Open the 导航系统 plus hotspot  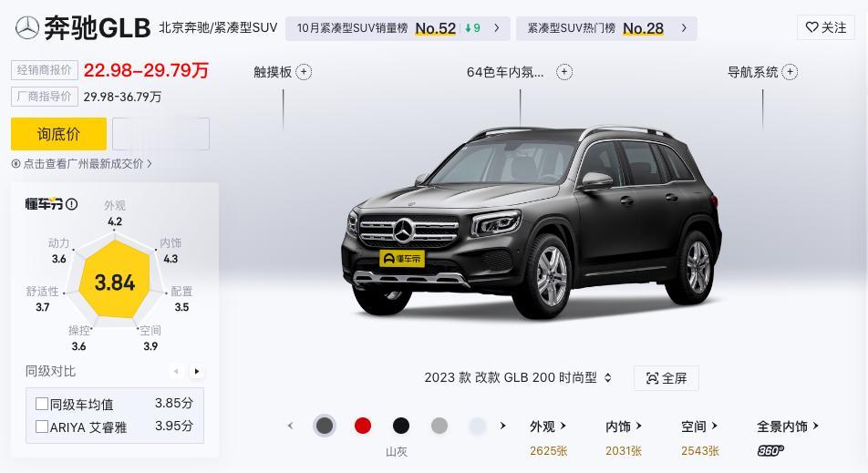(790, 72)
